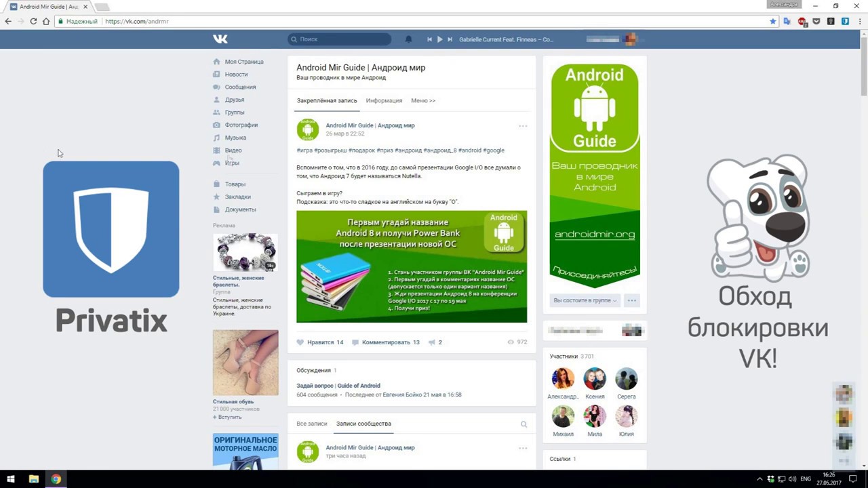Open member Ксения's avatar
The height and width of the screenshot is (488, 868).
[595, 379]
